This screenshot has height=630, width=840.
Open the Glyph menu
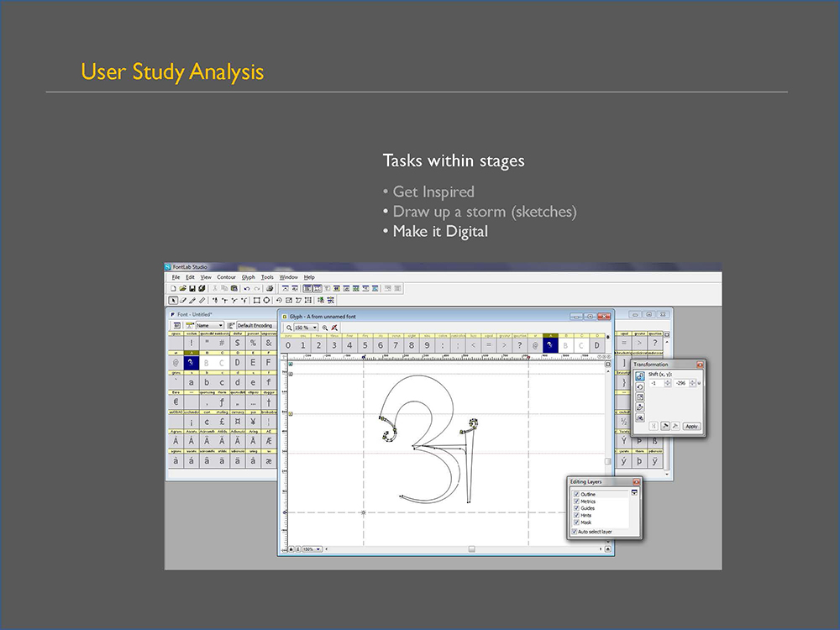(x=248, y=276)
